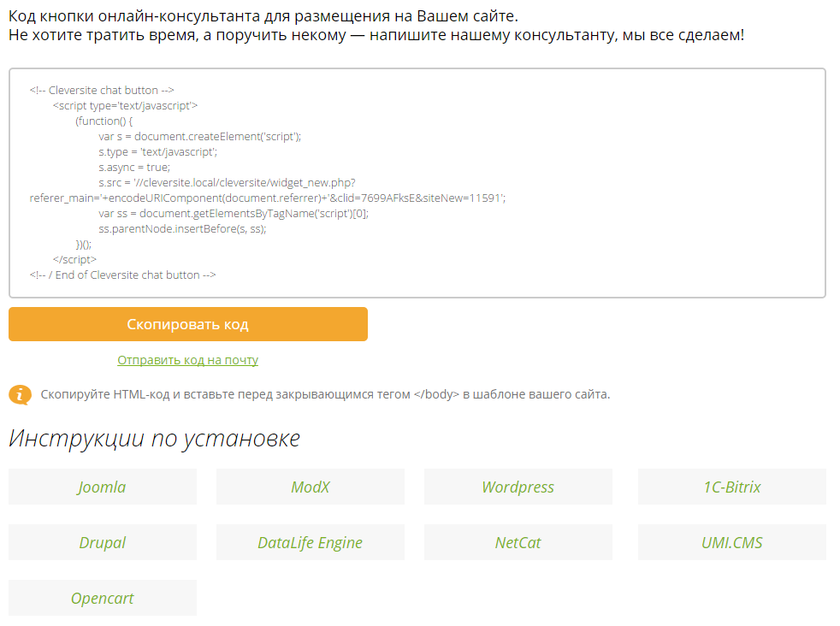840x626 pixels.
Task: Open 1C-Bitrix installation guide
Action: (731, 487)
